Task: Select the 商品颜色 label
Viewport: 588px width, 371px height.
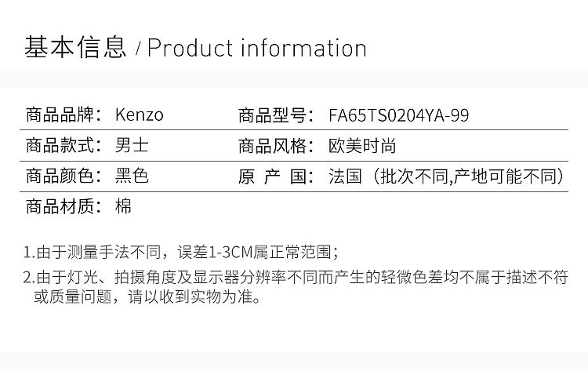Action: 64,176
